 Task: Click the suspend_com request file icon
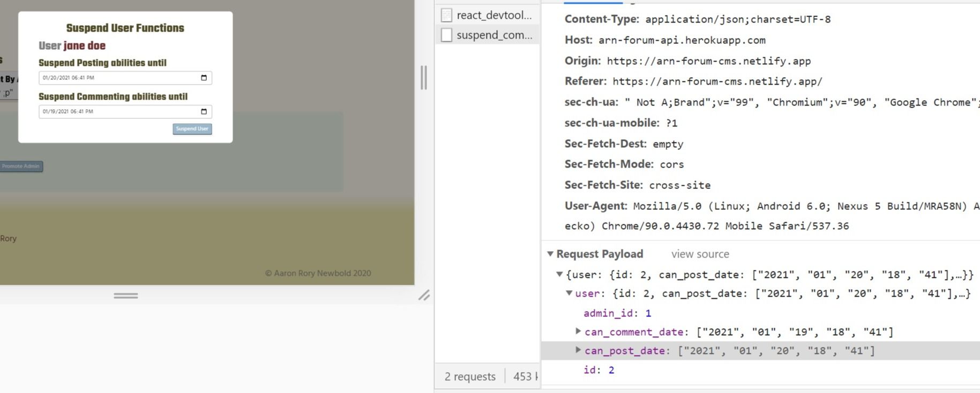[446, 35]
